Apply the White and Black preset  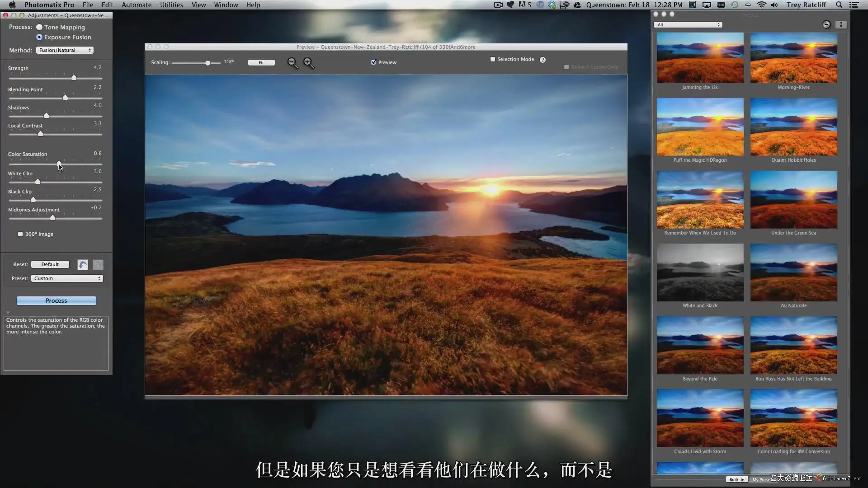700,272
